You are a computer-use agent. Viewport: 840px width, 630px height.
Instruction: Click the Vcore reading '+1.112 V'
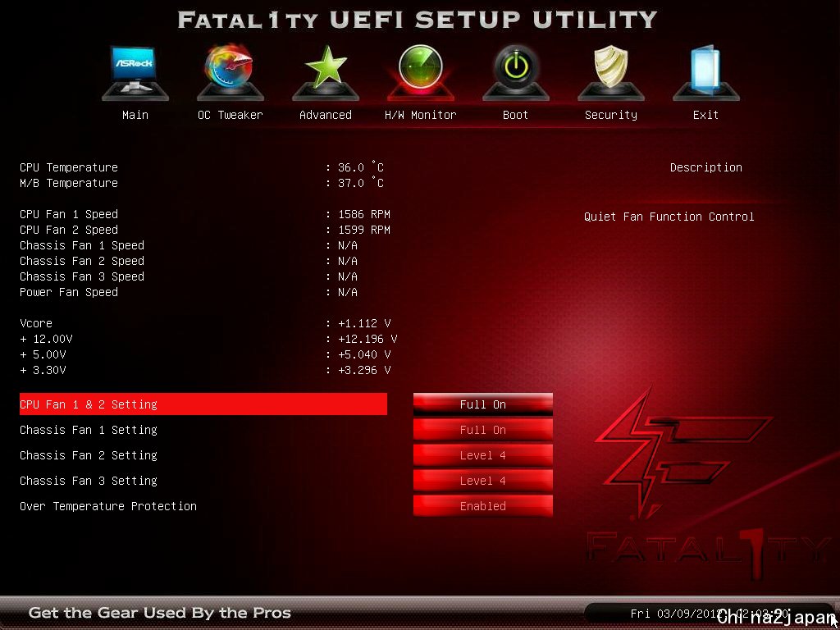point(364,323)
